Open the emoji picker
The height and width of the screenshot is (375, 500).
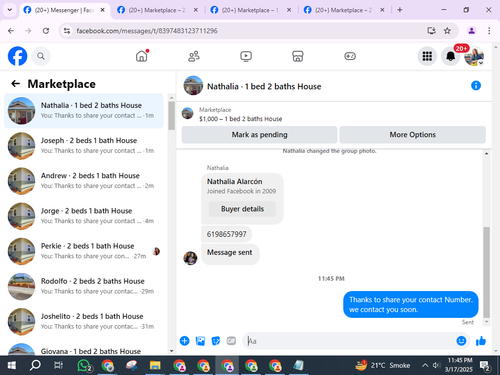point(461,341)
